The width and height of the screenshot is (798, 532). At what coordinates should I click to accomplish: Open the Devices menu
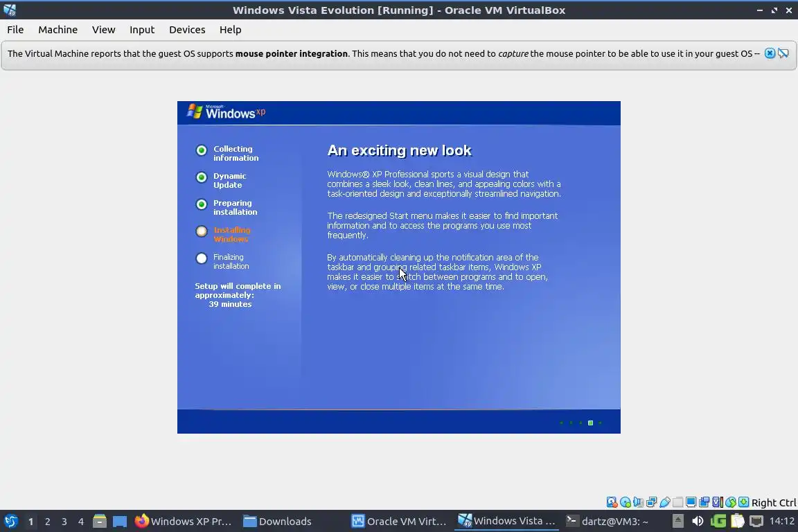187,30
